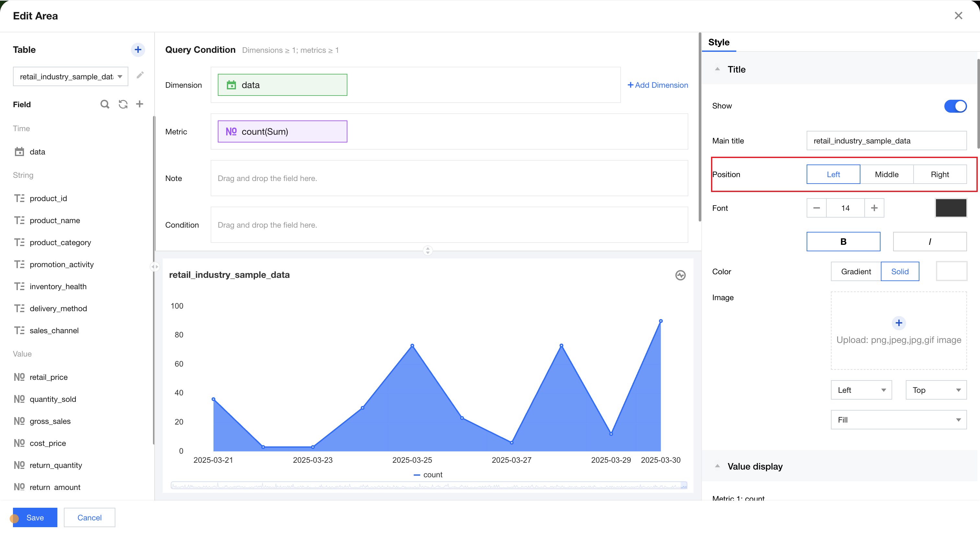Choose Gradient color mode
Viewport: 980px width, 533px height.
(856, 271)
